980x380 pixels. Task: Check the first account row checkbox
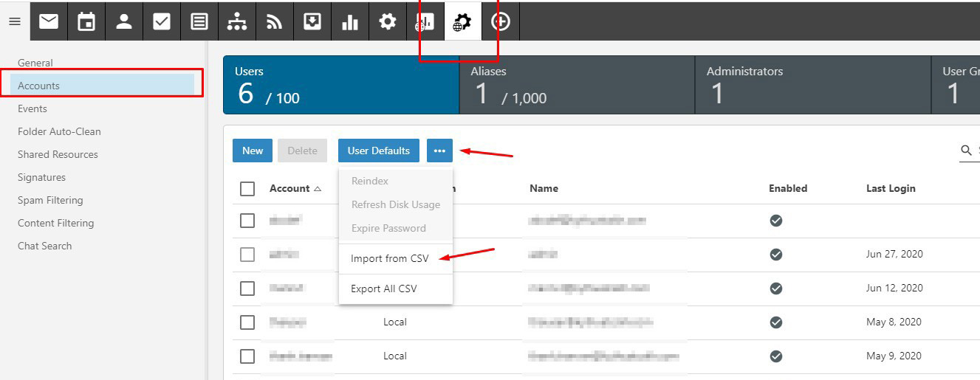pyautogui.click(x=247, y=221)
